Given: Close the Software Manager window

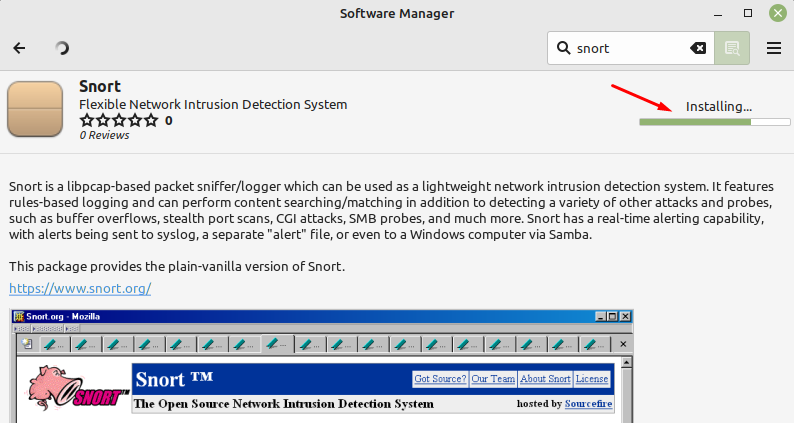Looking at the screenshot, I should (776, 14).
